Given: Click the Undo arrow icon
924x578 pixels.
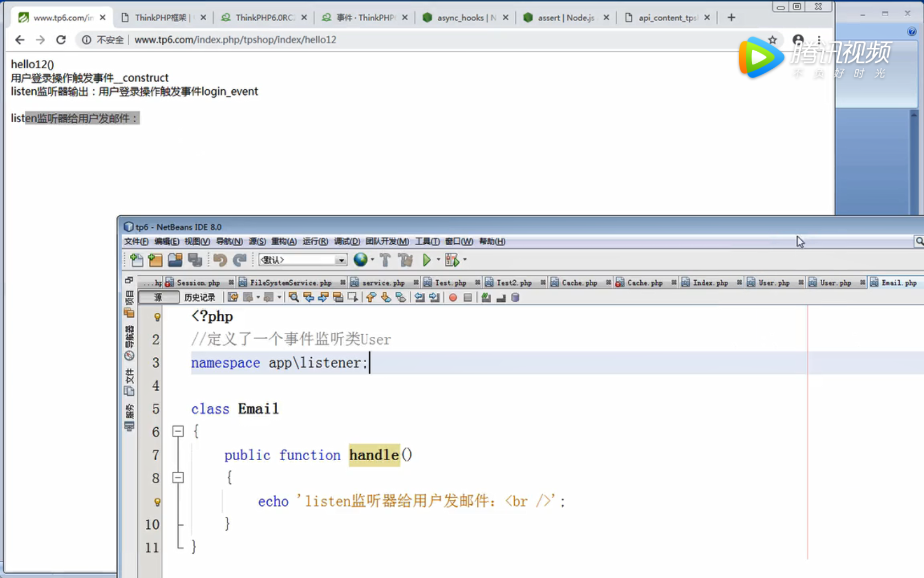Looking at the screenshot, I should [x=220, y=260].
